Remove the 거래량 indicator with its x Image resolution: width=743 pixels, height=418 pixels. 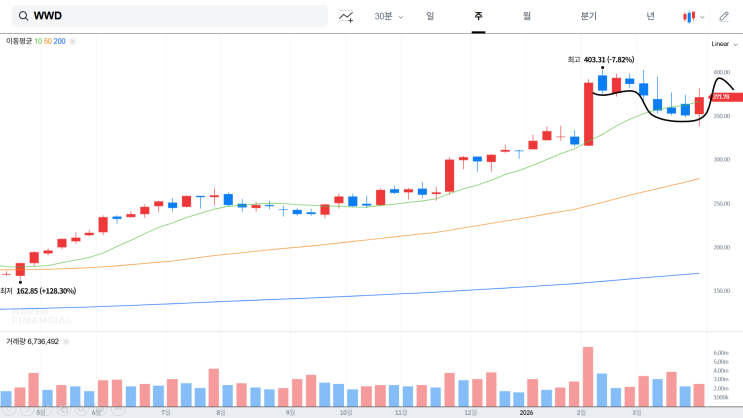tap(66, 341)
